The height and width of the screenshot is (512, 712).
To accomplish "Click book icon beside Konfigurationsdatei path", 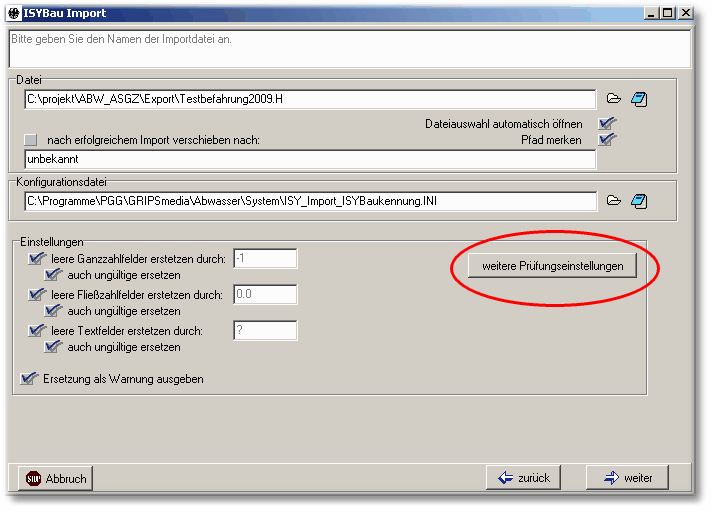I will pos(640,201).
